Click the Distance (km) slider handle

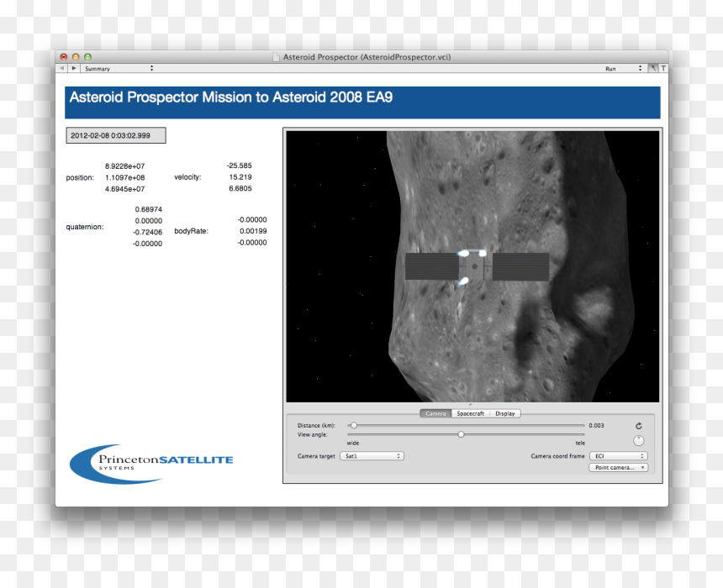pyautogui.click(x=353, y=425)
